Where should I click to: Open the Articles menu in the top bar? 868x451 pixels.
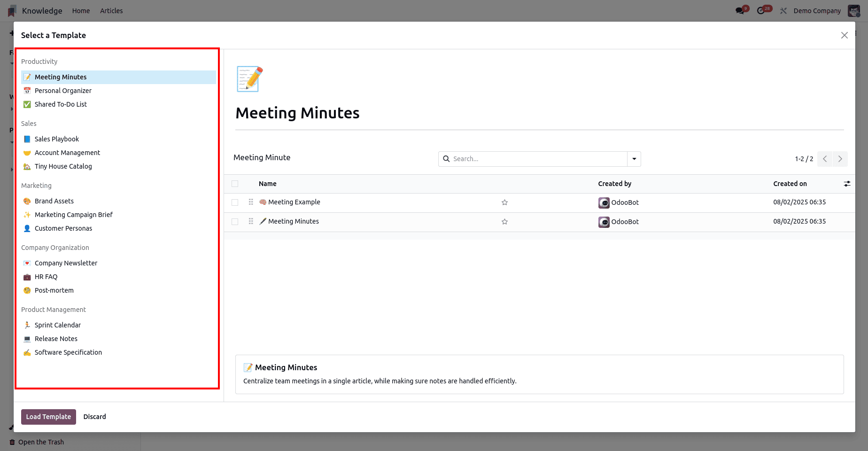click(111, 10)
